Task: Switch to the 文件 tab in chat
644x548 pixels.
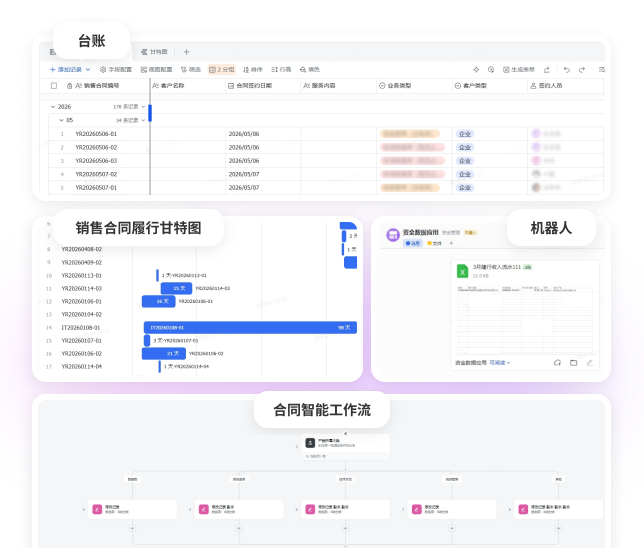Action: (x=434, y=244)
